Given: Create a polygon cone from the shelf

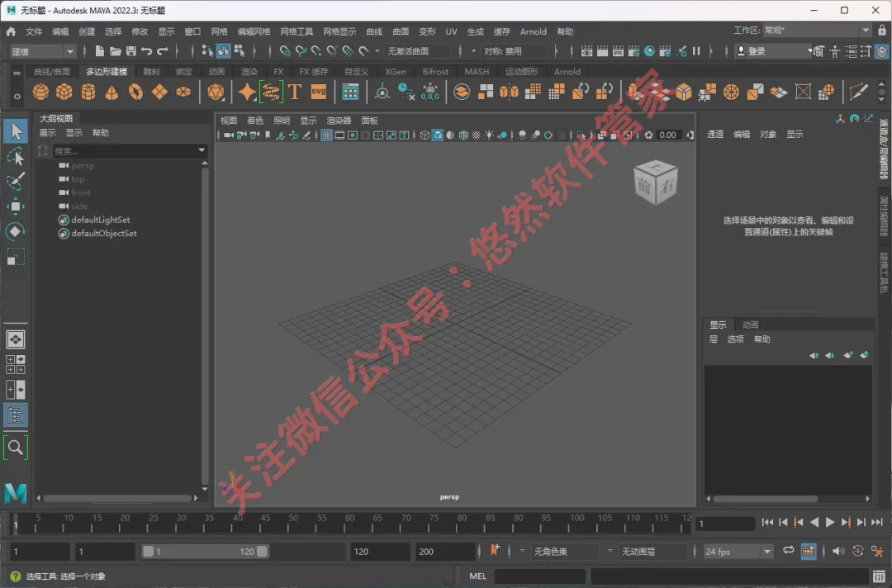Looking at the screenshot, I should (111, 92).
